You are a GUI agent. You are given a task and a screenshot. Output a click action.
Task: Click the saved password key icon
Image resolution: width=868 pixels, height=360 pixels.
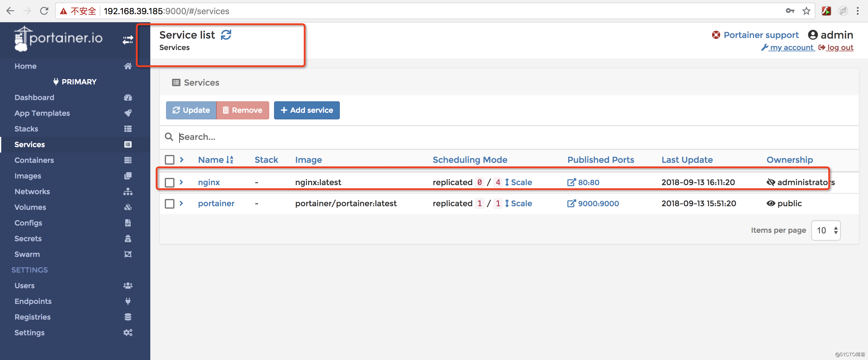(x=790, y=11)
